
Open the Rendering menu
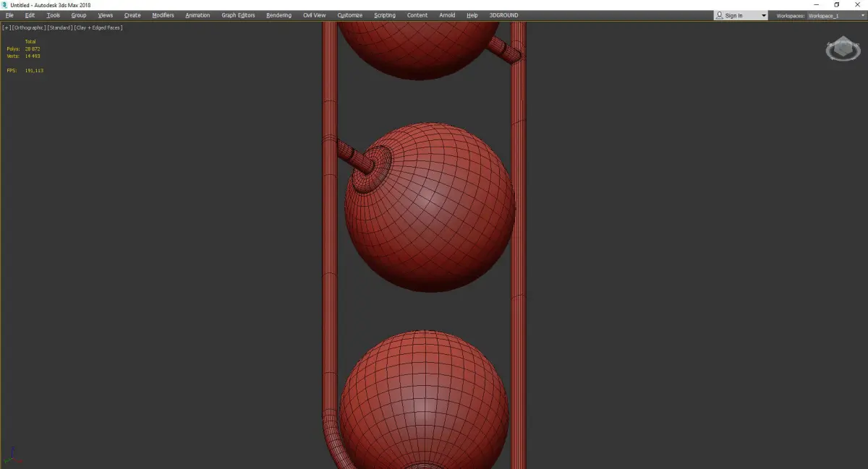[x=278, y=15]
